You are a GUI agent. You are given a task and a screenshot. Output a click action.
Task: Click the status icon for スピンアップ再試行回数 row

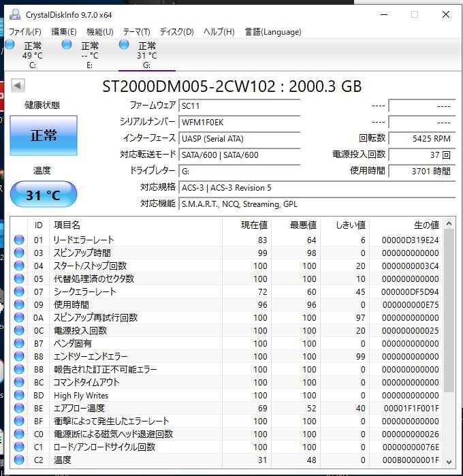(x=19, y=317)
